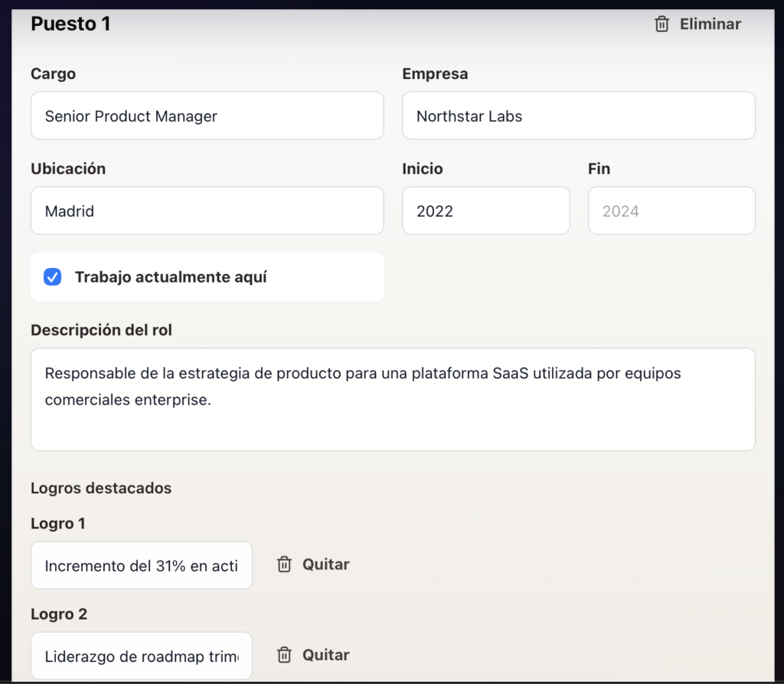Click the Empresa field containing Northstar Labs
Viewport: 784px width, 684px height.
(579, 116)
